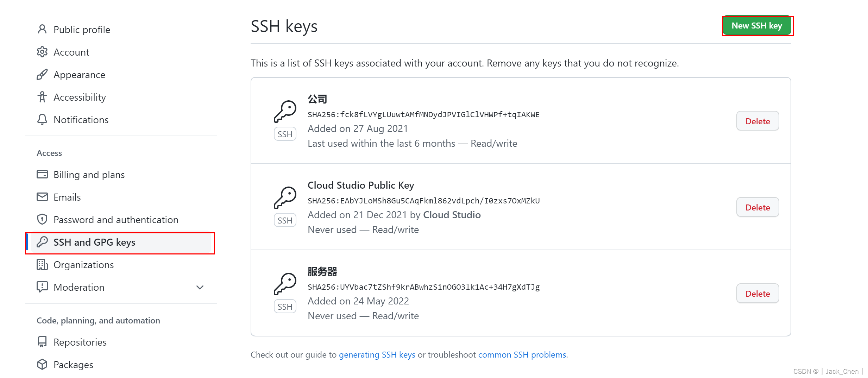Screen dimensions: 868x378
Task: Click the Public profile person icon
Action: 42,29
